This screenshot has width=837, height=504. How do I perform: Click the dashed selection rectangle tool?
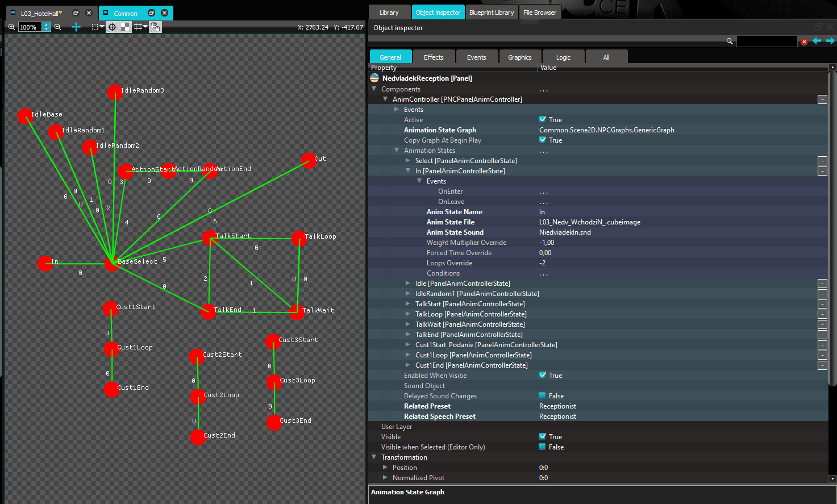click(95, 27)
